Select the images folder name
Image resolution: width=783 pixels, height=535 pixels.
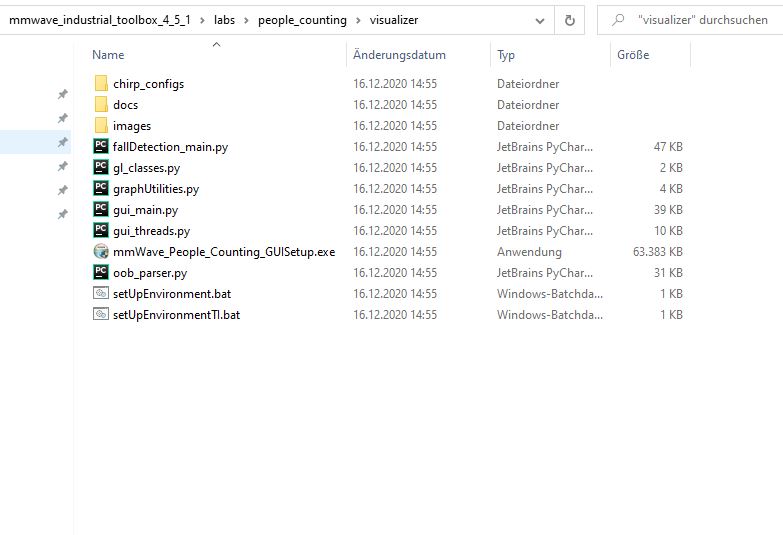(132, 126)
